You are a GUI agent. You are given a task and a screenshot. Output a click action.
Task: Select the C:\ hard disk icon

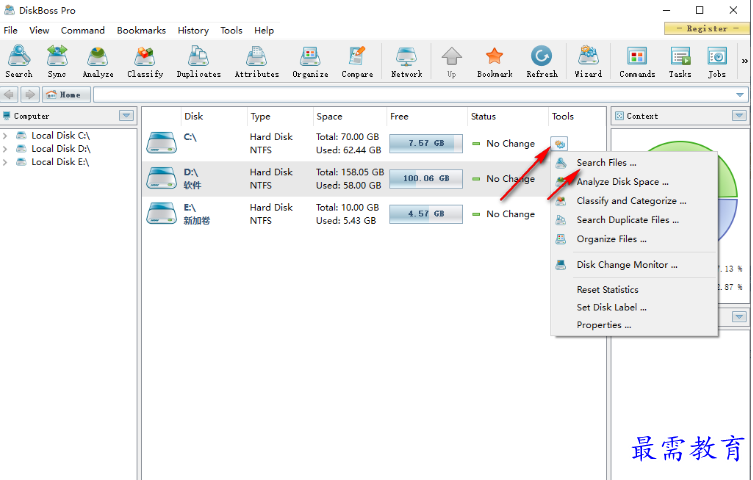pos(161,143)
